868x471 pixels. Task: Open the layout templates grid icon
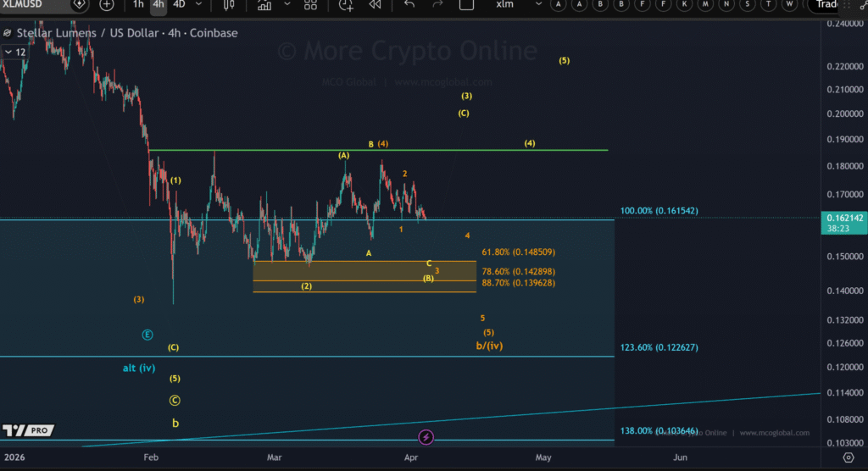pos(309,4)
